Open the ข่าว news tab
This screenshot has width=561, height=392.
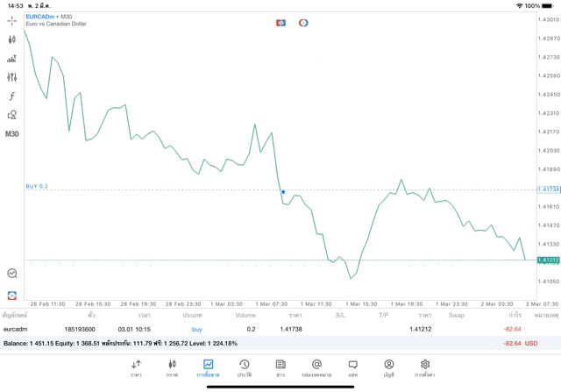coord(280,367)
